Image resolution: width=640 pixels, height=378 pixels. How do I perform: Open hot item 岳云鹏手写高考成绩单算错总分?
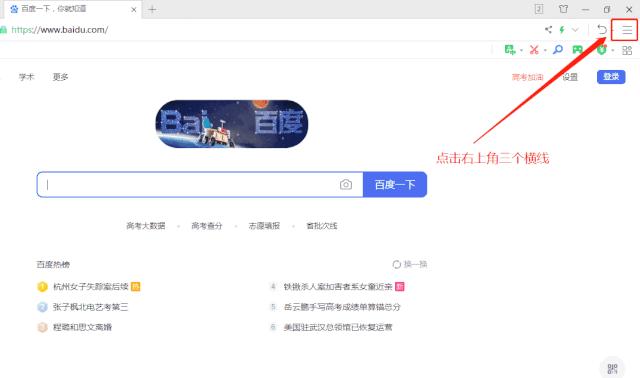342,307
